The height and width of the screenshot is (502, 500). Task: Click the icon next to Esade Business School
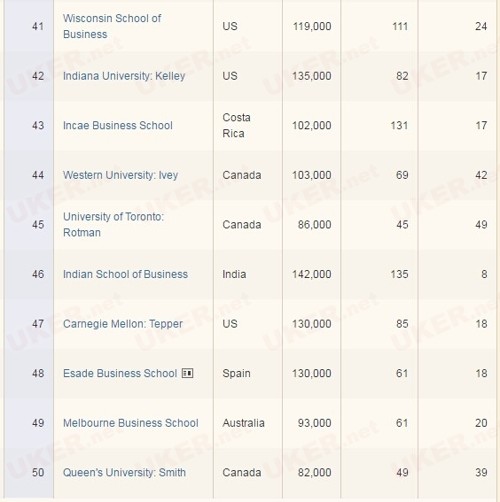pyautogui.click(x=187, y=373)
